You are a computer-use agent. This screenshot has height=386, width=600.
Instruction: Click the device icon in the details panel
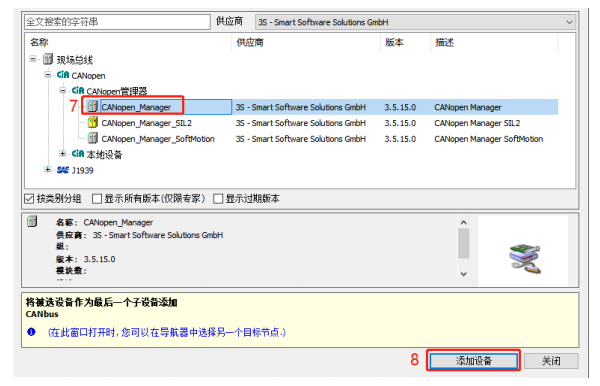coord(33,222)
